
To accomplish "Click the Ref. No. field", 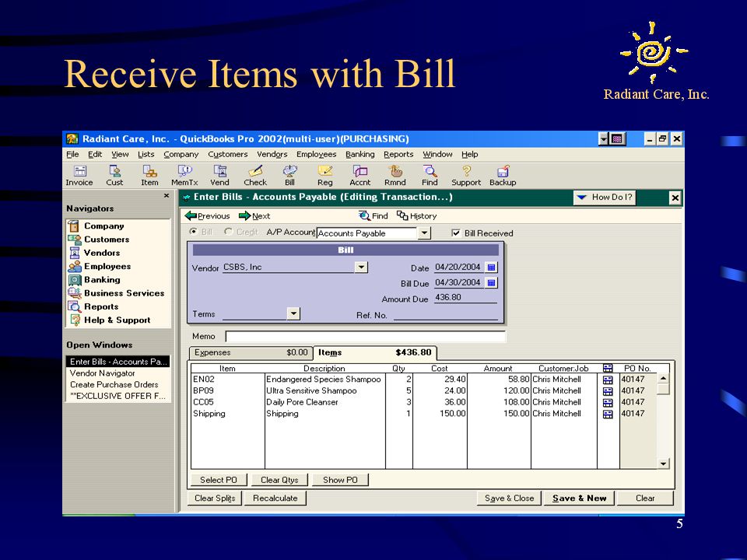I will [445, 315].
